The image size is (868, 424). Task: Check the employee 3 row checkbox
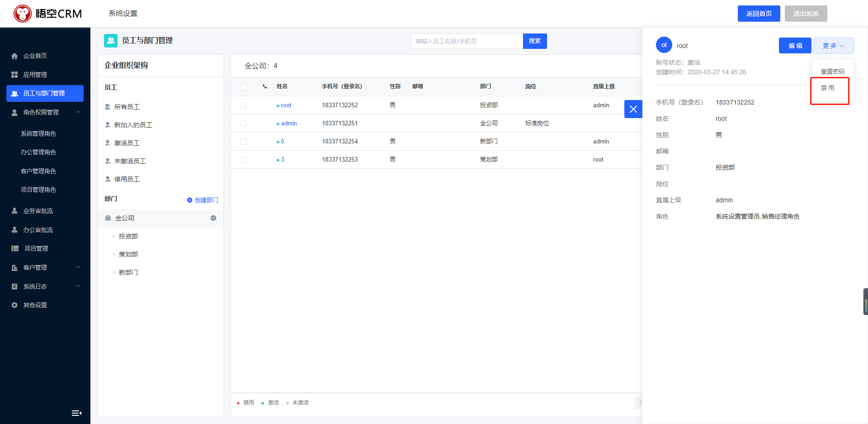click(x=243, y=160)
